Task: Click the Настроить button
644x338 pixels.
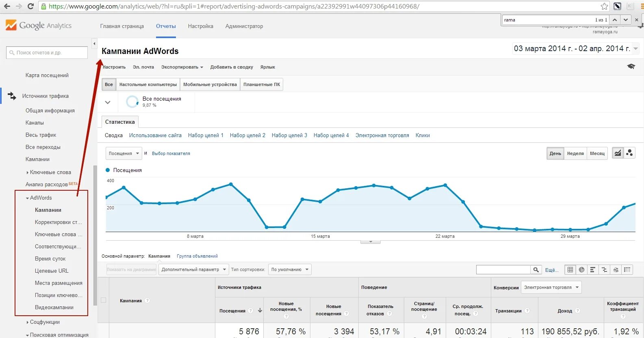Action: click(x=114, y=67)
